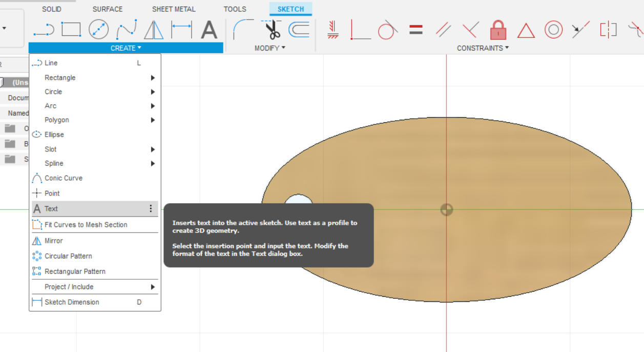Select the Fillet tool in Modify group
This screenshot has width=644, height=352.
[x=243, y=30]
